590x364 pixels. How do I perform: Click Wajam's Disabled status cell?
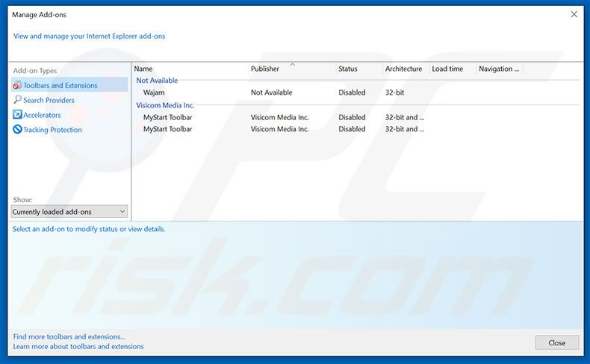[352, 92]
